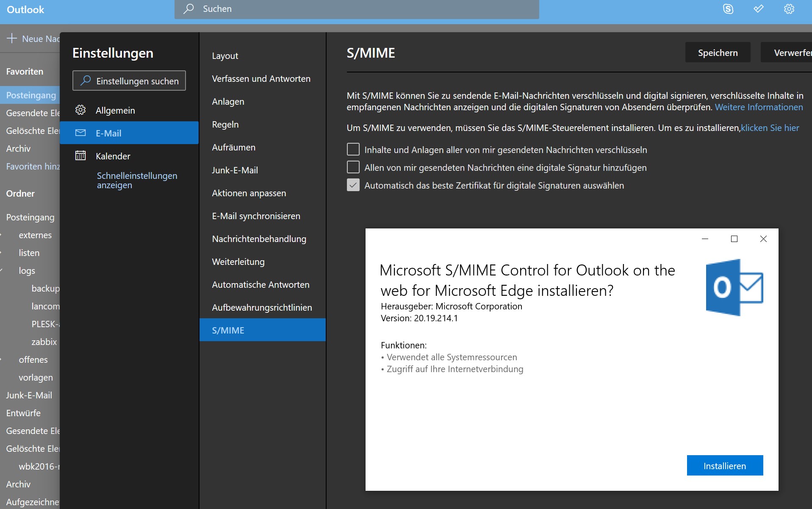
Task: Click magnifier in Einstellungen suchen box
Action: [x=86, y=81]
